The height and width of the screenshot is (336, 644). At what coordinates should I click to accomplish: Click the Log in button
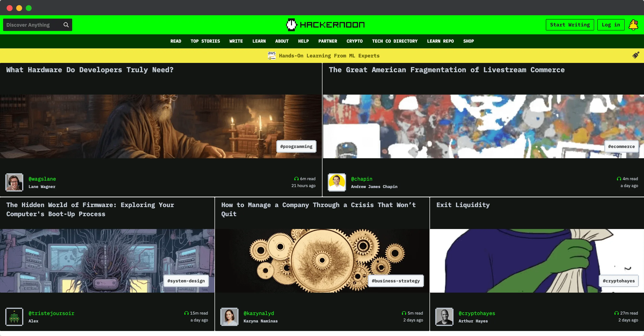pyautogui.click(x=611, y=25)
